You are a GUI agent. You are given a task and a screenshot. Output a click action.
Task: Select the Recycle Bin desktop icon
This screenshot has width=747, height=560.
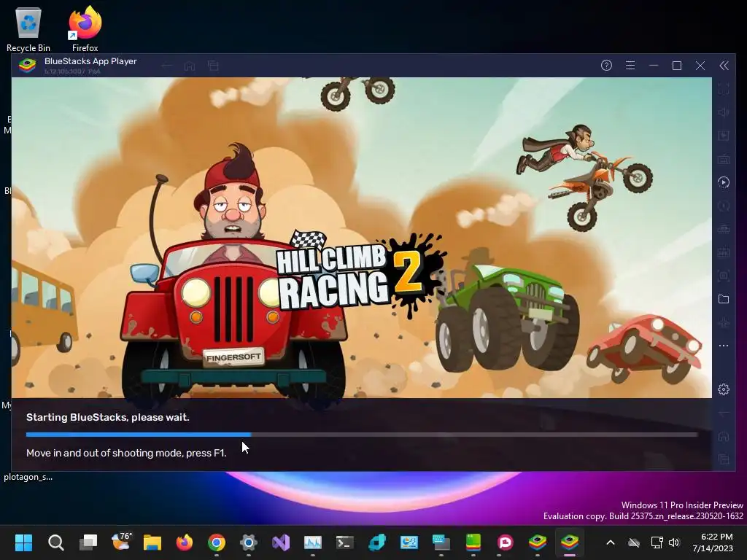point(28,29)
